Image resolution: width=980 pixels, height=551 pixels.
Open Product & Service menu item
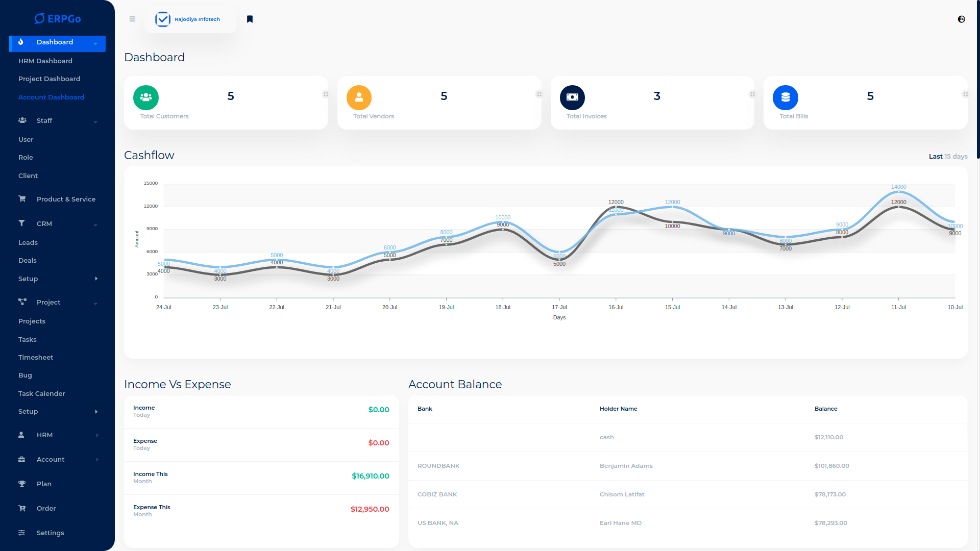tap(66, 199)
